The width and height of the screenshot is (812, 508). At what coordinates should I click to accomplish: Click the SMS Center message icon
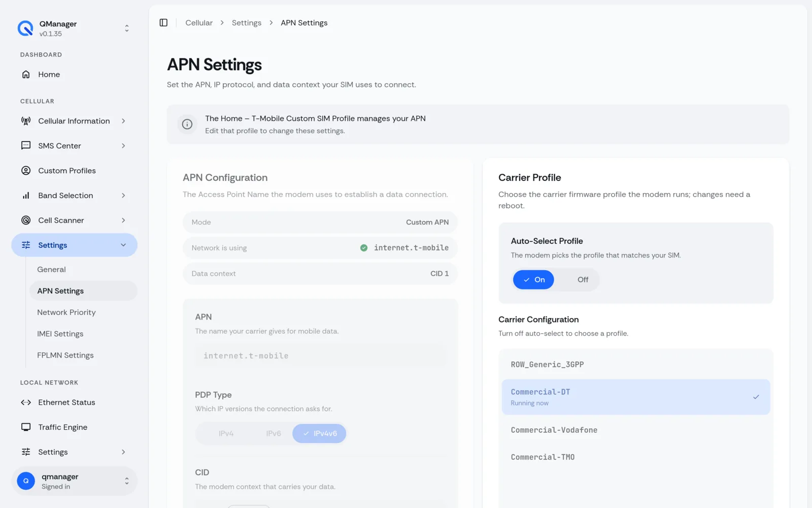tap(26, 146)
